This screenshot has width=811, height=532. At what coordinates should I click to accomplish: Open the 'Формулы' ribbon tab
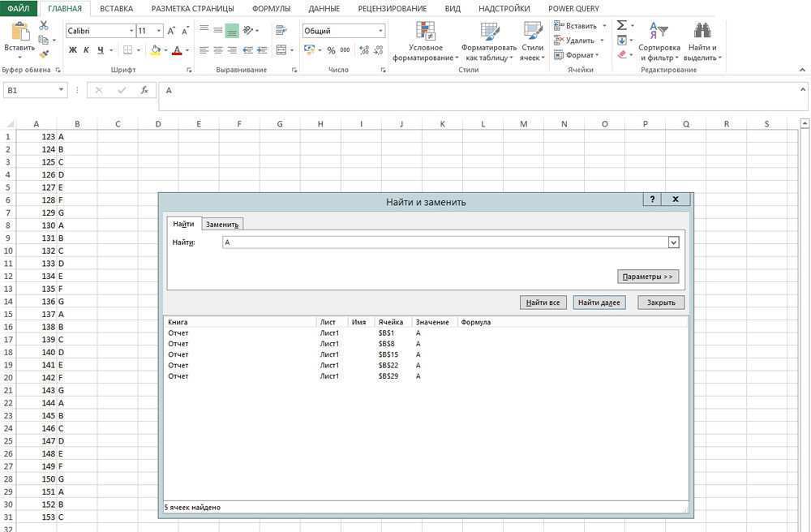(271, 8)
